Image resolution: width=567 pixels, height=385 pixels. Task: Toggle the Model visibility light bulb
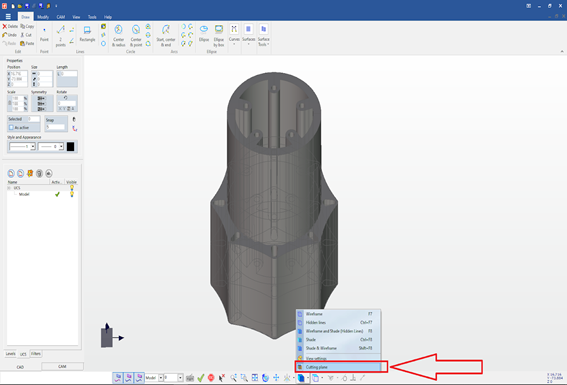pyautogui.click(x=72, y=194)
